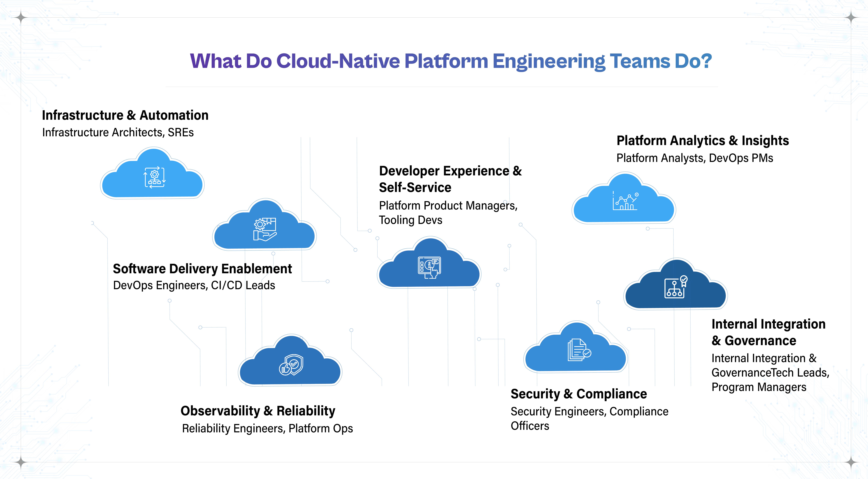Screen dimensions: 868x479
Task: Click the Internal Integration & Governance cloud icon
Action: [x=676, y=284]
